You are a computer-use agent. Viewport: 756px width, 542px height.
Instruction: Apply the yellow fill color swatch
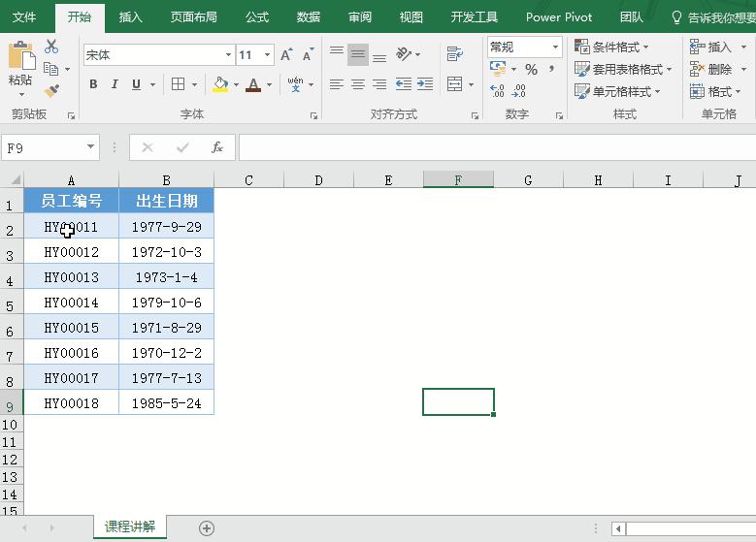(x=220, y=84)
